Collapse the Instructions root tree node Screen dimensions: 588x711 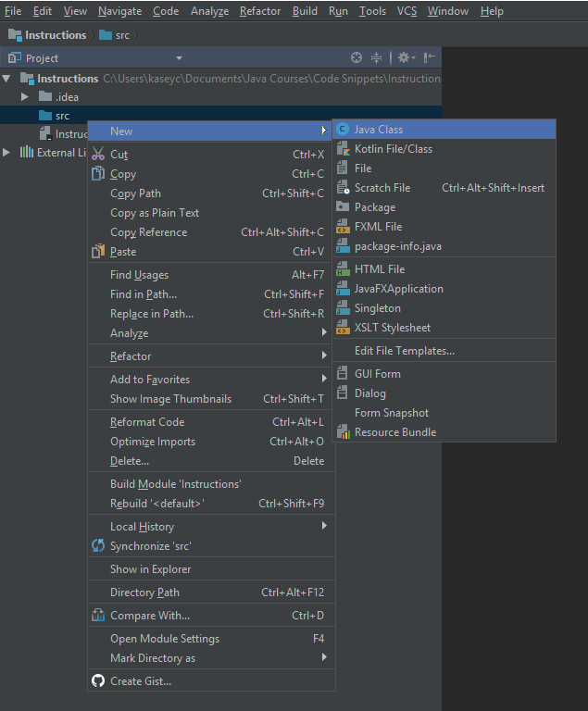(6, 79)
